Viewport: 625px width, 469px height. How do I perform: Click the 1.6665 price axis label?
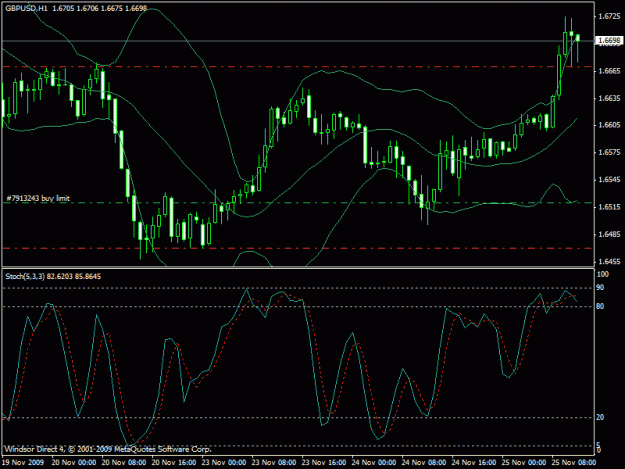click(609, 71)
